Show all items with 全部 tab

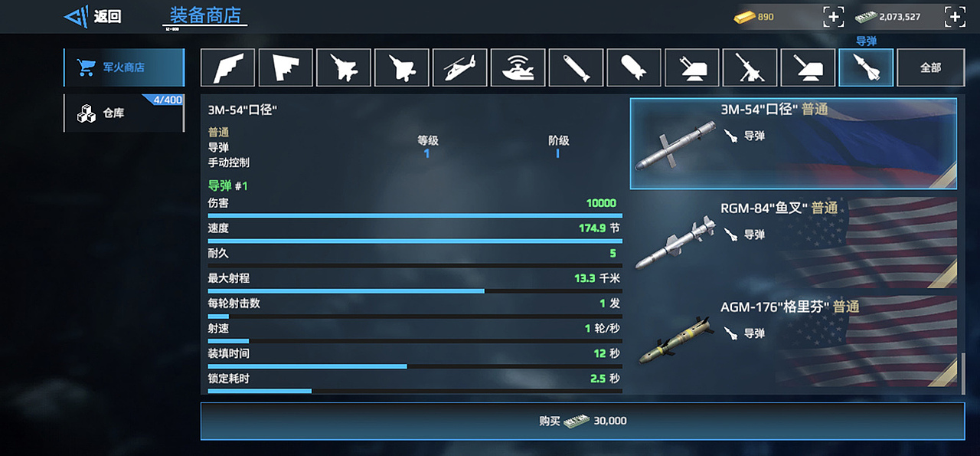(930, 67)
